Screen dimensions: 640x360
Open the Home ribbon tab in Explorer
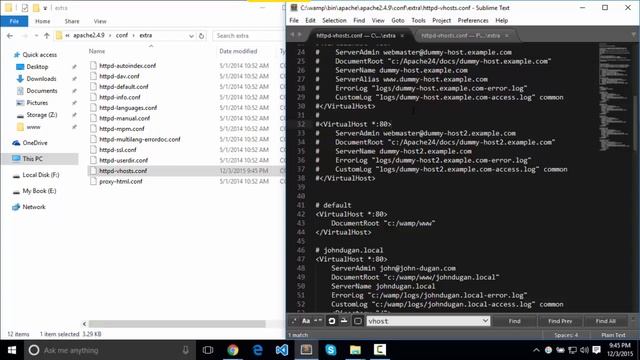coord(42,21)
